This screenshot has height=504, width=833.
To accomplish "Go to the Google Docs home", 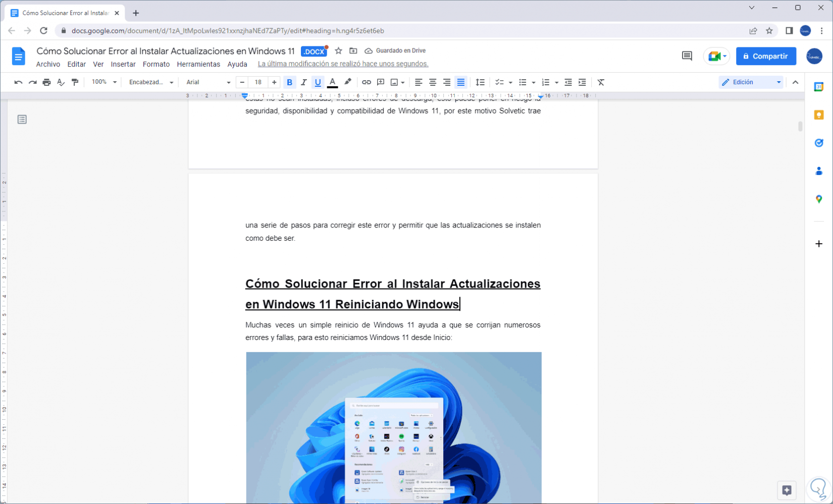I will point(19,56).
